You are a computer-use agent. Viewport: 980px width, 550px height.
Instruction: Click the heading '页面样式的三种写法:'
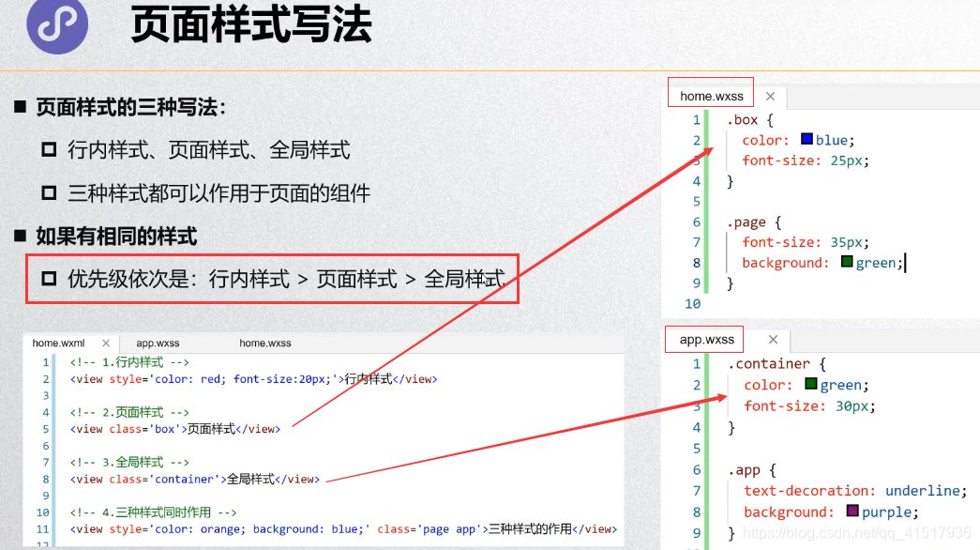130,107
